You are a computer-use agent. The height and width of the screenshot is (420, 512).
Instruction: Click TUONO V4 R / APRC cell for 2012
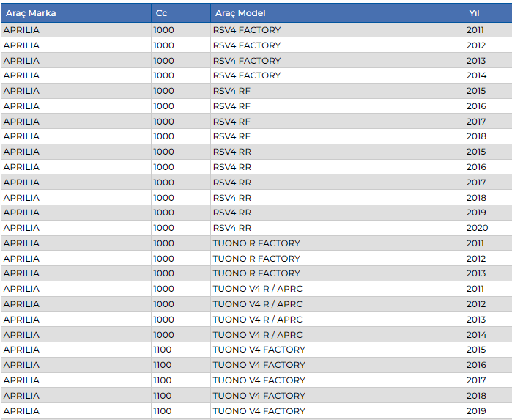pos(257,304)
